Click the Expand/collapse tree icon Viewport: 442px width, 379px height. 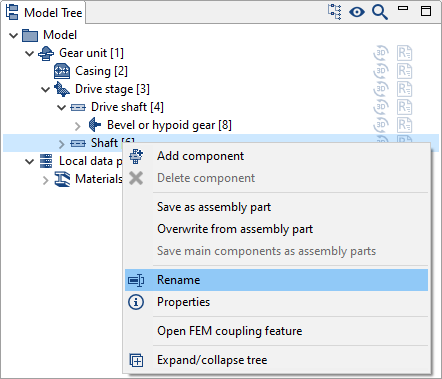click(x=136, y=360)
